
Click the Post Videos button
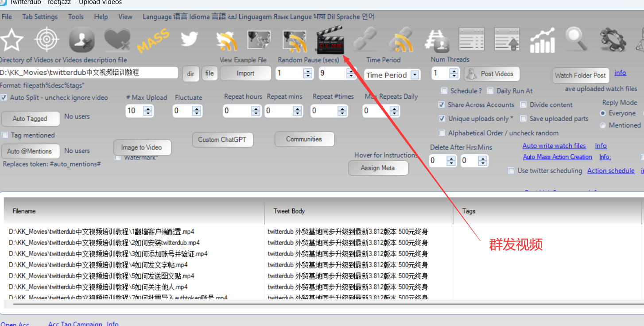click(x=492, y=74)
